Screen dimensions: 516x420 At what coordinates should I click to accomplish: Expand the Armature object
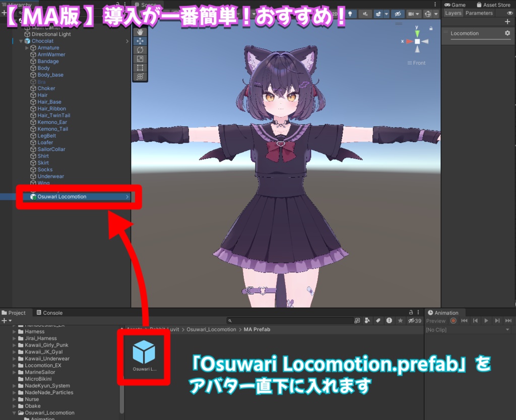(x=27, y=48)
